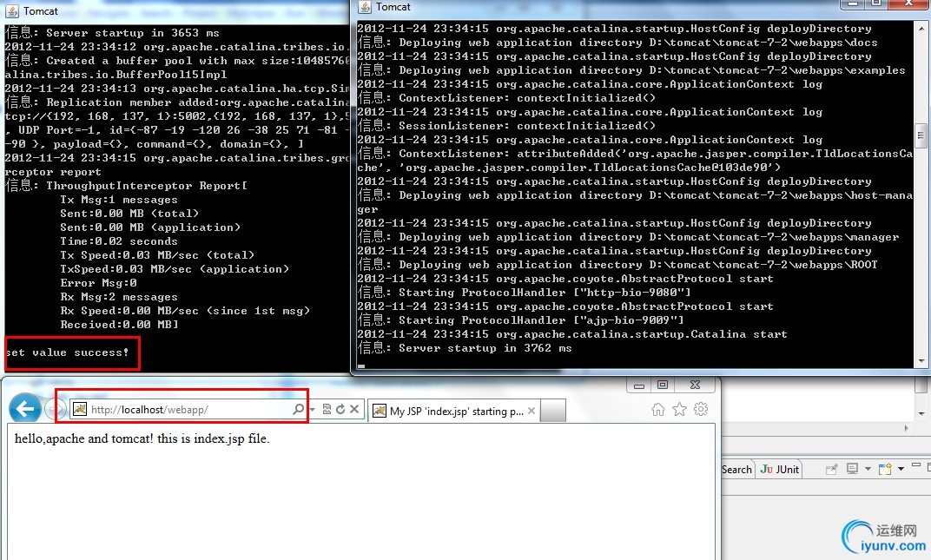Click 'Server startup in 3653 ms' line
Viewport: 931px width, 560px height.
(112, 33)
